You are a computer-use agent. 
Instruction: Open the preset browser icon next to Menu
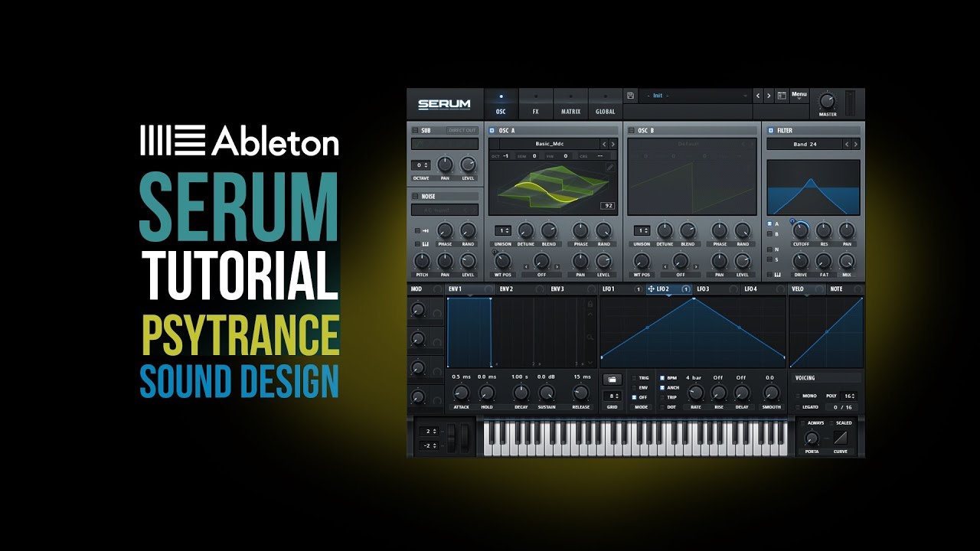click(x=782, y=96)
